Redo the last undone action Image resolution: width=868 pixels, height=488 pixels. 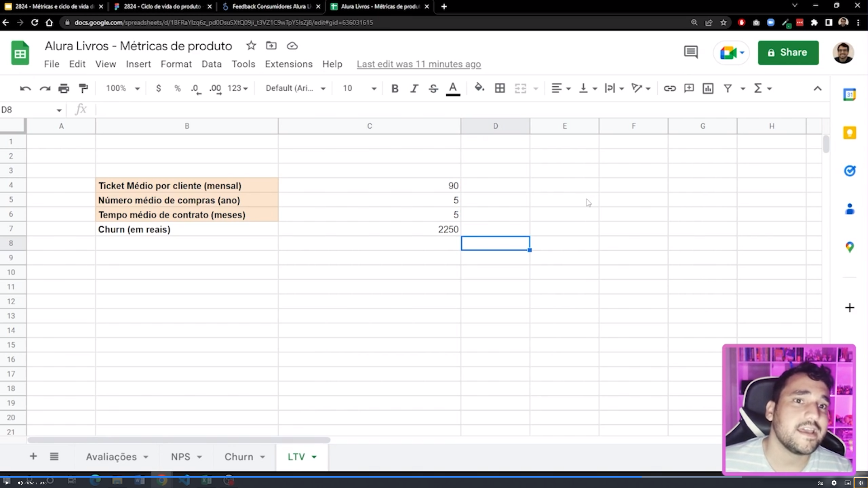click(45, 89)
